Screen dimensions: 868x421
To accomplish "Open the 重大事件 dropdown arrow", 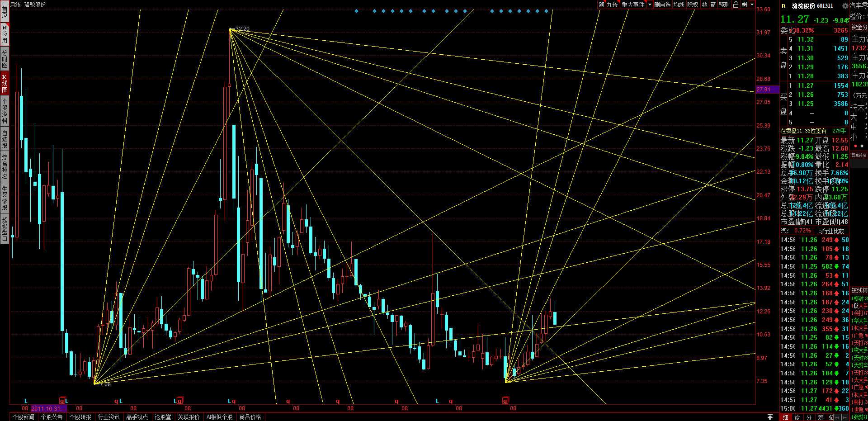I will coord(650,5).
